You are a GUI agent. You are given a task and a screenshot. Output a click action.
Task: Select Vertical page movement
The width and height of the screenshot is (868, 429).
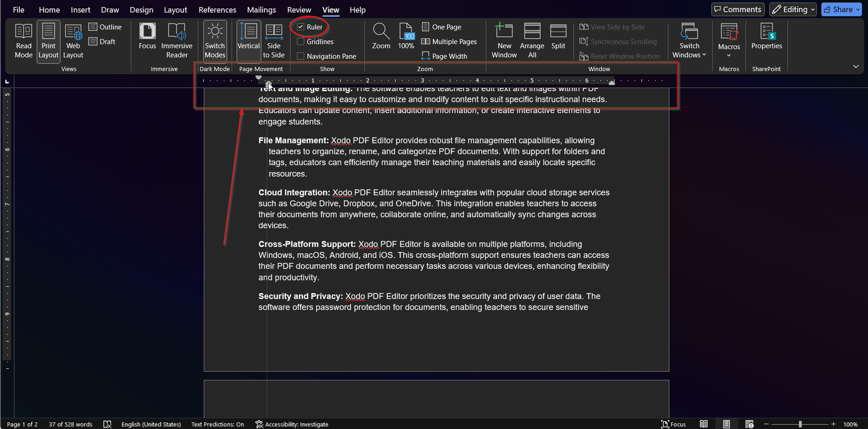click(x=249, y=41)
